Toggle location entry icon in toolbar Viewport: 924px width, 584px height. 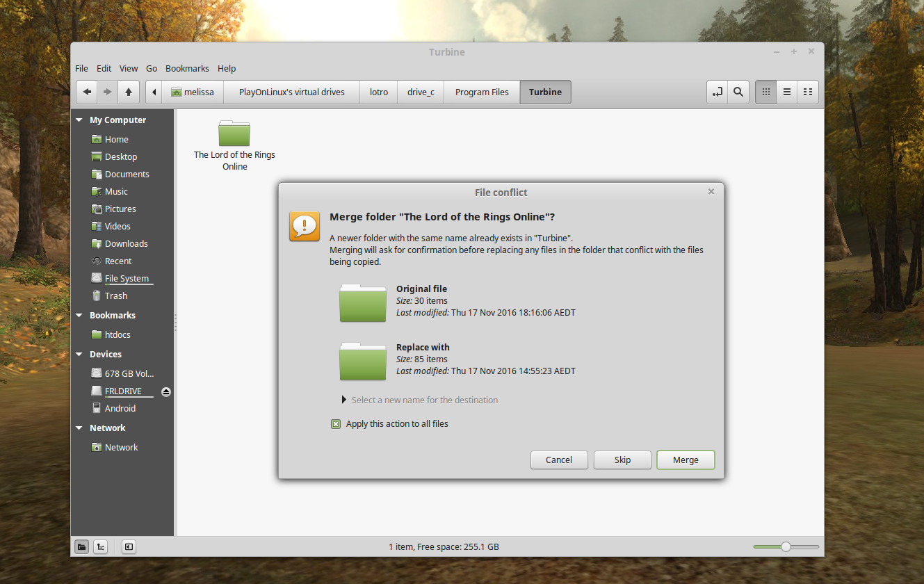pos(718,92)
